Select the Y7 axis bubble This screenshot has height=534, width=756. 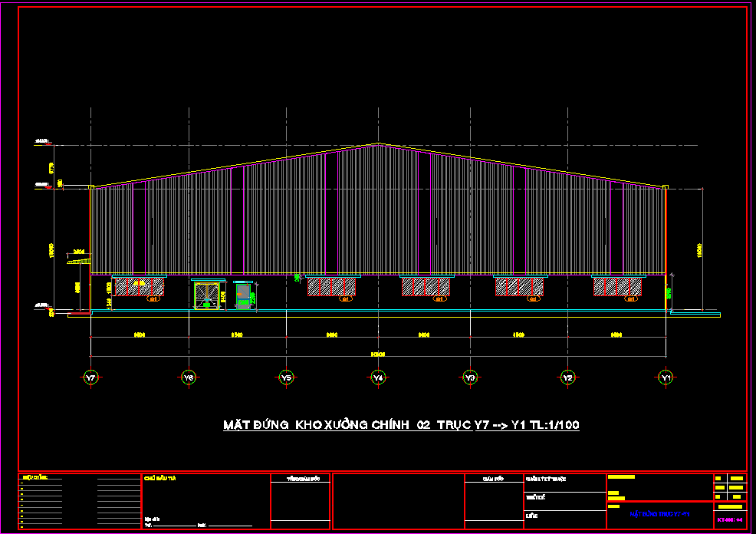pyautogui.click(x=90, y=377)
